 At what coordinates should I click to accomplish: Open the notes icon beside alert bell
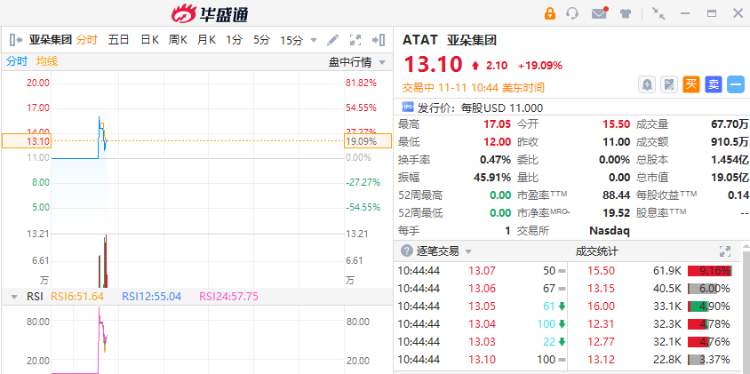point(669,85)
